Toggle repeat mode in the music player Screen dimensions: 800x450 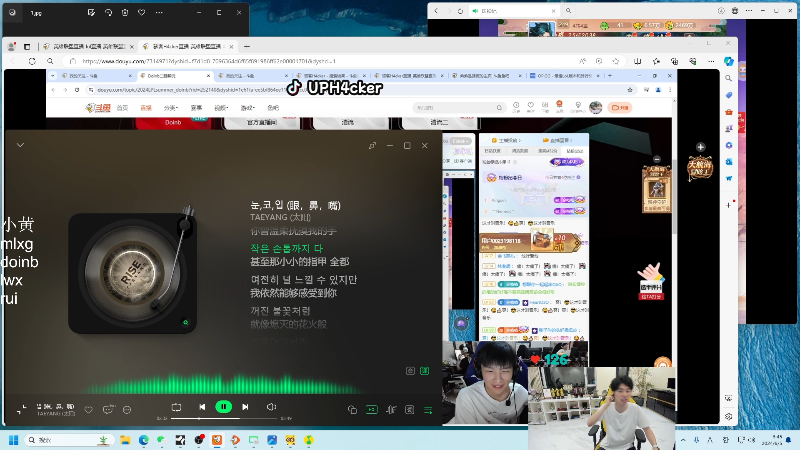click(x=176, y=407)
